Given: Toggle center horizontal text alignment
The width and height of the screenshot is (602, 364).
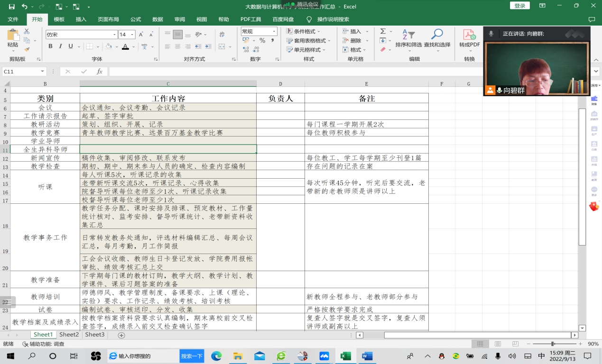Looking at the screenshot, I should 178,46.
